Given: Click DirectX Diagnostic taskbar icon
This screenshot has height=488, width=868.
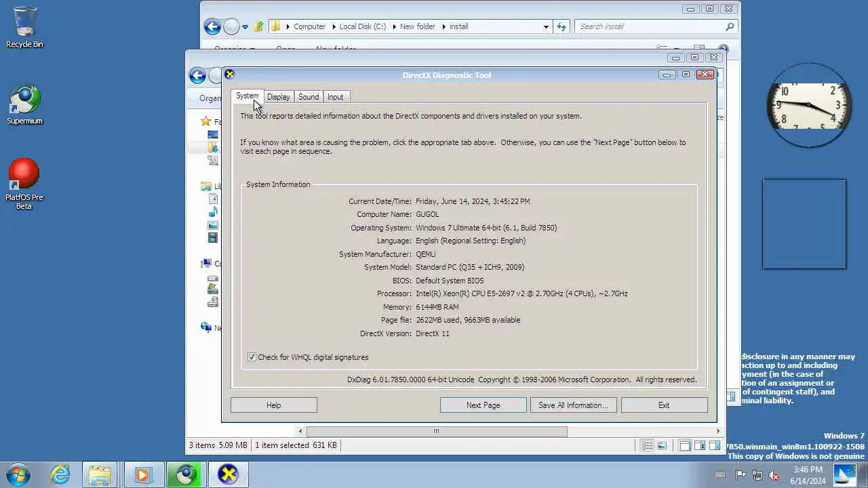Looking at the screenshot, I should tap(228, 474).
